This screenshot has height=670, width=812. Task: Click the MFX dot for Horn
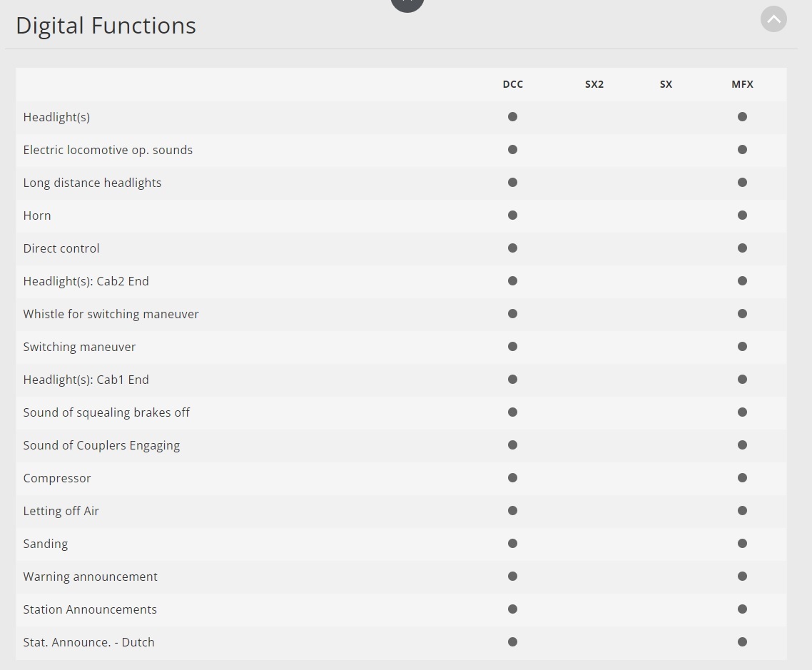(x=742, y=215)
